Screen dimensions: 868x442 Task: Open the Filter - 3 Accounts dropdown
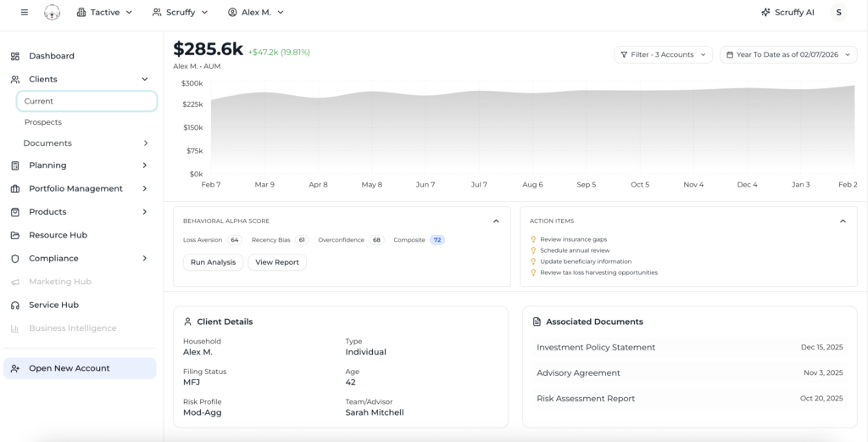tap(663, 54)
